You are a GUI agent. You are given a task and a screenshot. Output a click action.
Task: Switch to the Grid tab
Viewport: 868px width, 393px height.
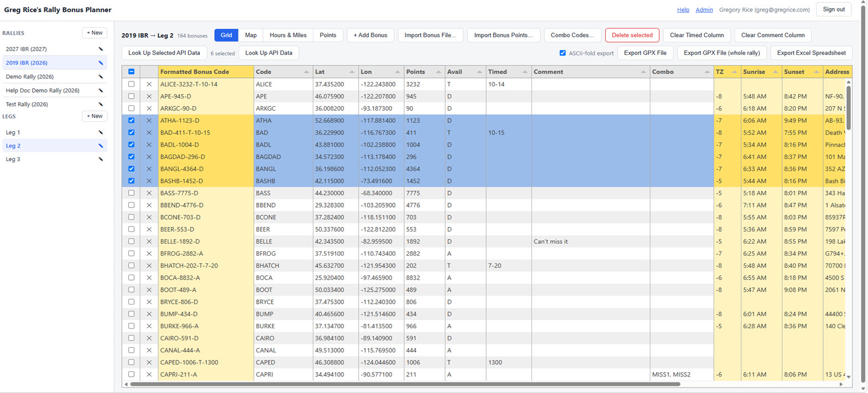tap(226, 35)
